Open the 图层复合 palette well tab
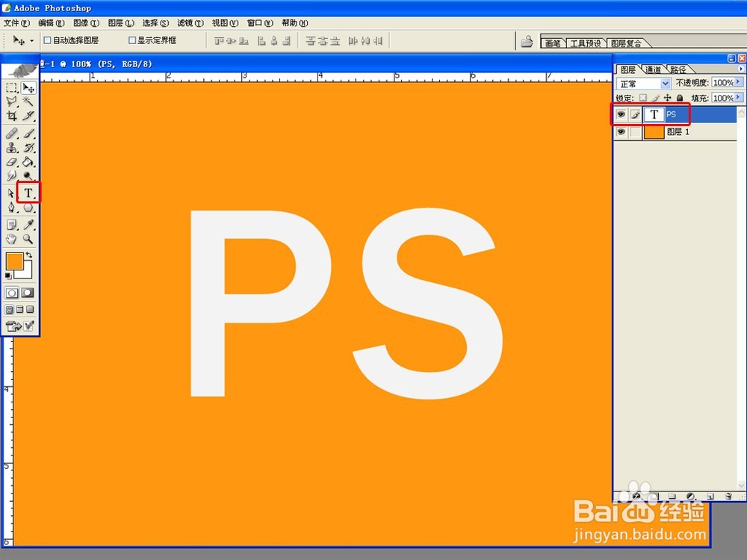This screenshot has height=560, width=747. (626, 43)
